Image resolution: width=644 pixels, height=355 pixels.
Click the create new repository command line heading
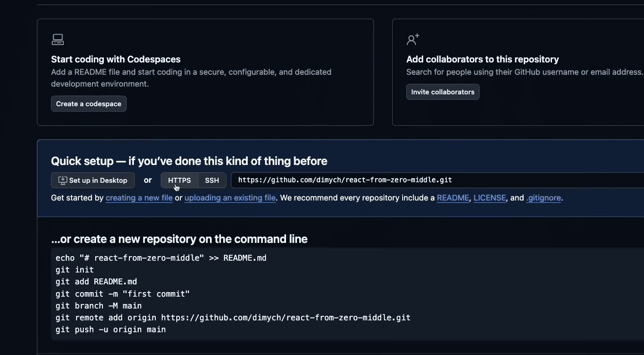point(179,239)
